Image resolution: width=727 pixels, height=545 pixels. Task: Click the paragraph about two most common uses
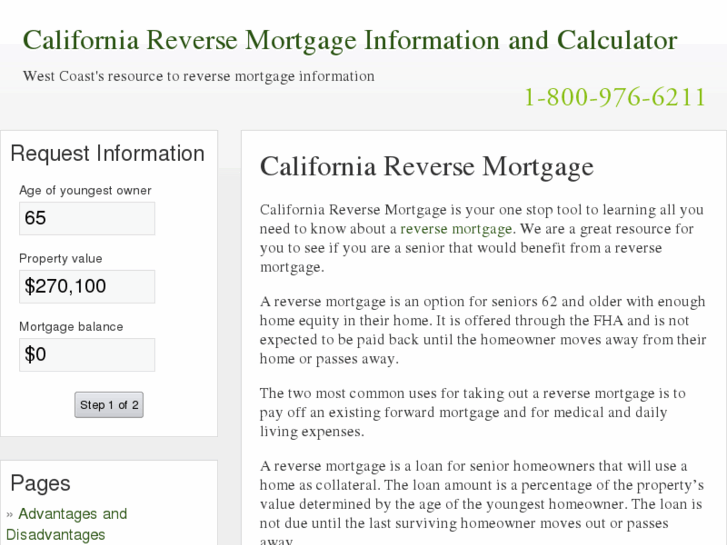click(472, 412)
